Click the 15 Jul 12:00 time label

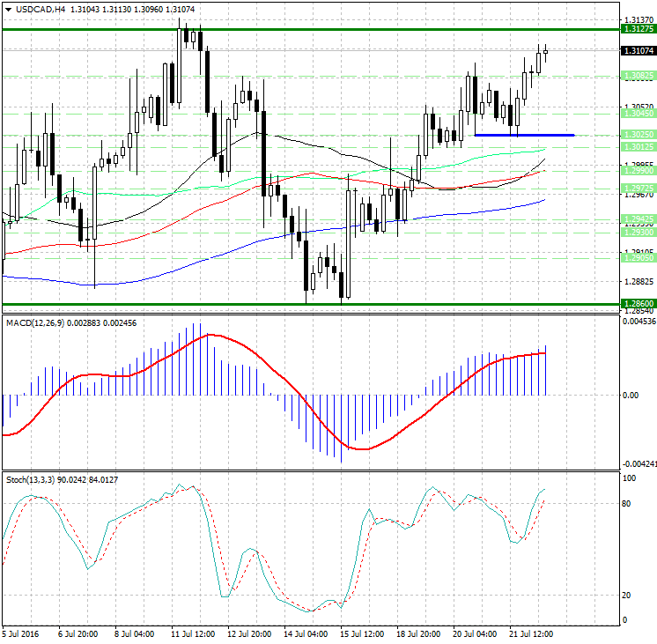(362, 634)
